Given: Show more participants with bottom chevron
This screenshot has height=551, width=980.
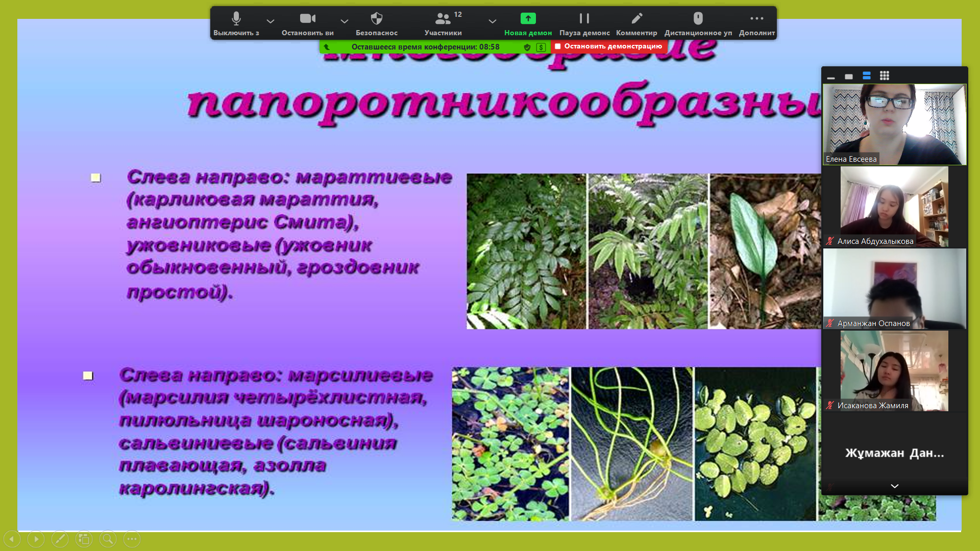Looking at the screenshot, I should (894, 486).
